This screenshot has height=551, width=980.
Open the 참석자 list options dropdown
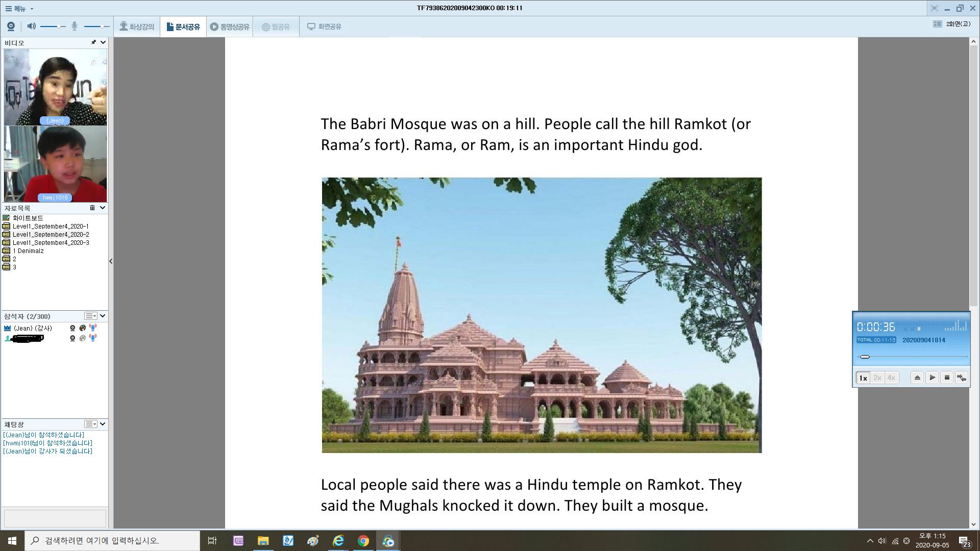click(91, 316)
